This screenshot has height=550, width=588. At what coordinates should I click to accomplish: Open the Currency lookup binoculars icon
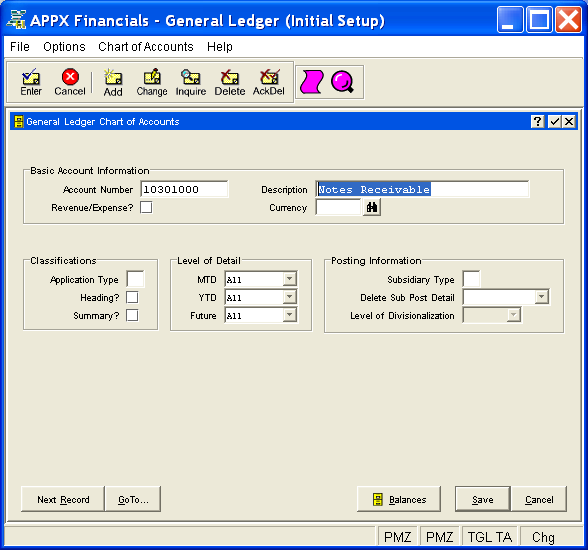(372, 207)
